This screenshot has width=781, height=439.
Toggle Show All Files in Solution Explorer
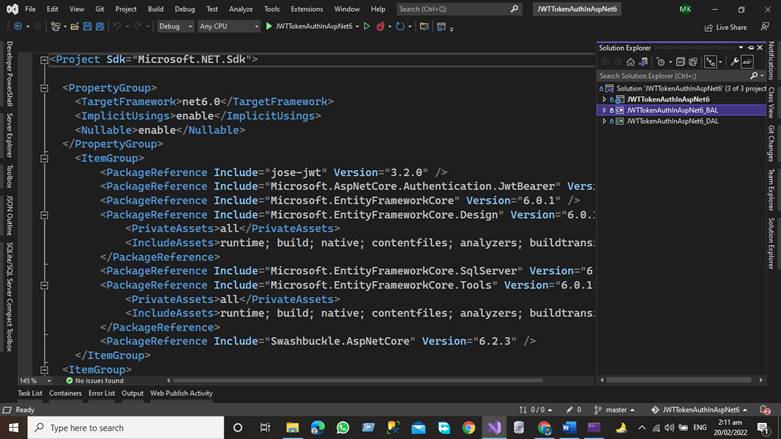point(693,62)
